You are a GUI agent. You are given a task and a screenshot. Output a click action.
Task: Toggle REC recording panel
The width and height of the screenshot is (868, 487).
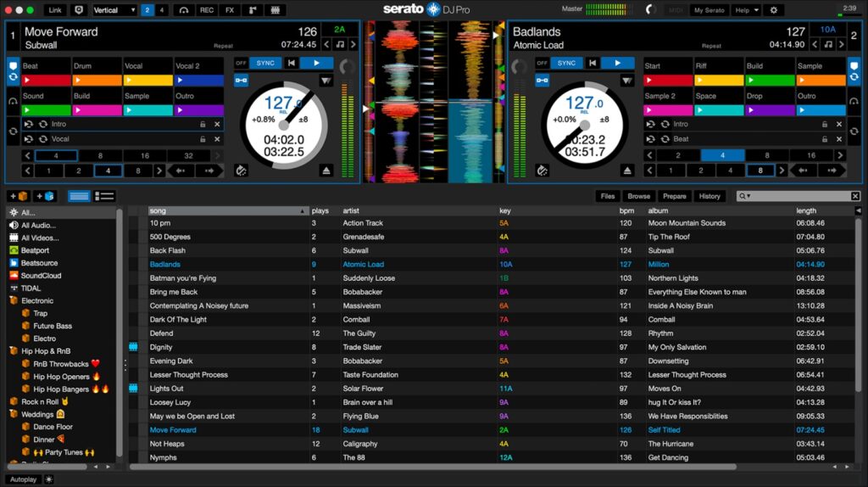(207, 10)
